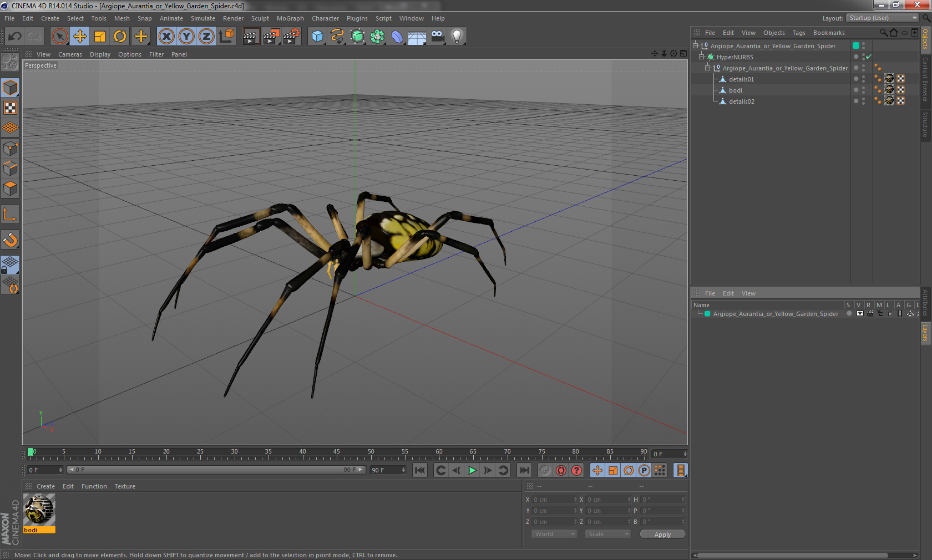Select Points mode in left sidebar
The width and height of the screenshot is (932, 560).
pos(11,149)
